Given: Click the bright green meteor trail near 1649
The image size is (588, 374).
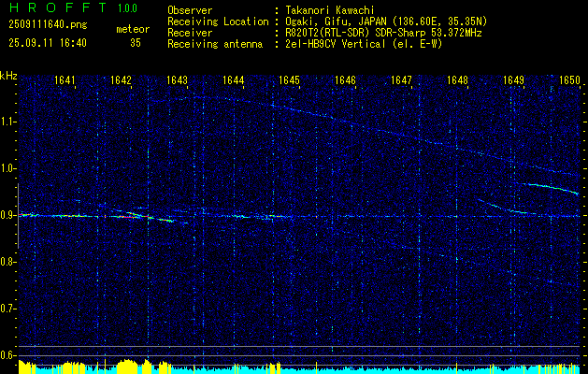Looking at the screenshot, I should click(x=552, y=188).
